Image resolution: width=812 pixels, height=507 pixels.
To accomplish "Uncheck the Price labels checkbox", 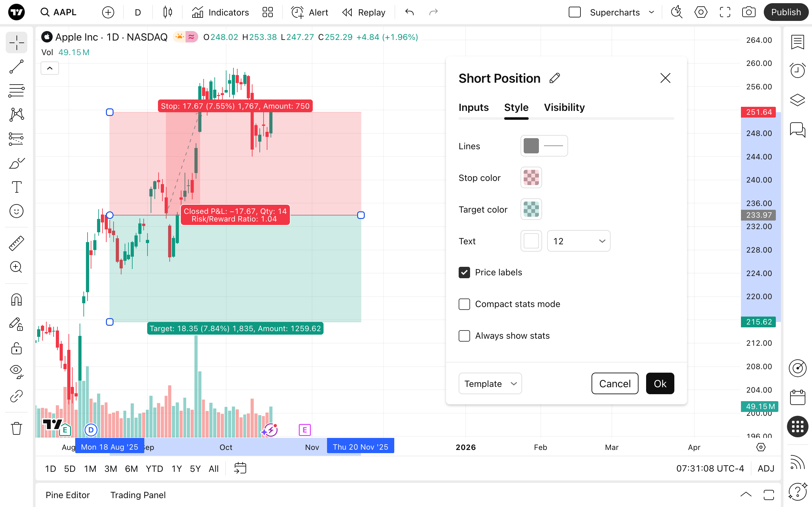I will click(x=464, y=273).
